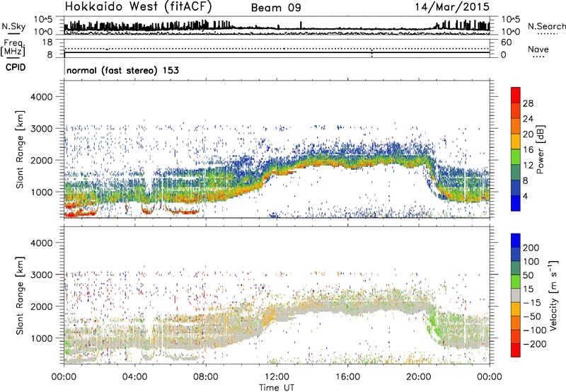Click 'normal (fast stereo) 153' text

click(x=122, y=70)
